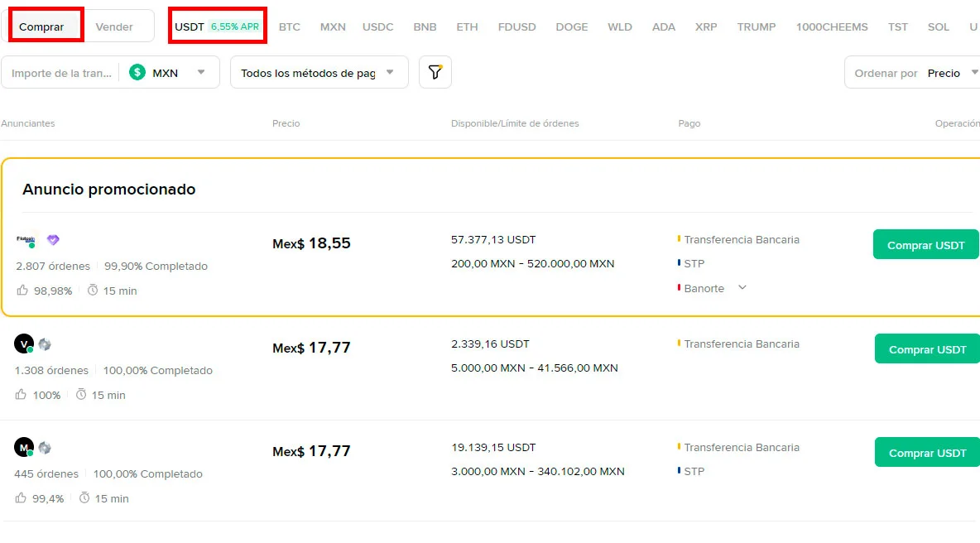
Task: Open the filter funnel icon
Action: (x=435, y=73)
